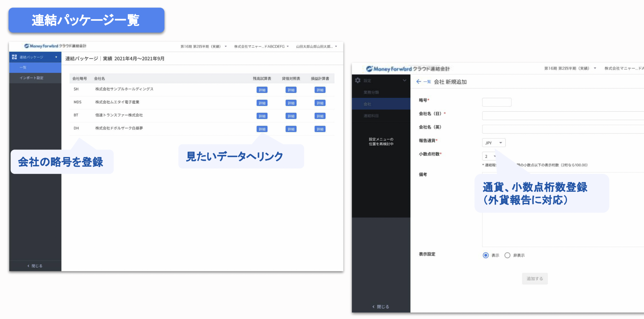Click the 会社名（日） input field

tap(563, 116)
